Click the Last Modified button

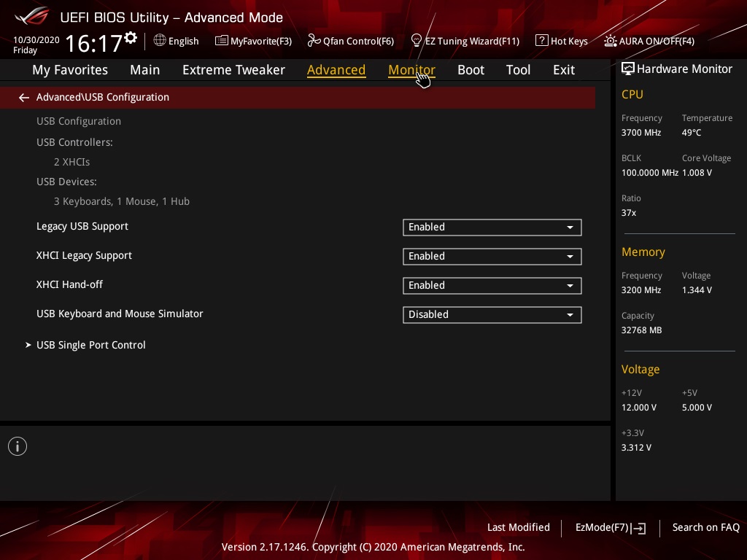point(518,527)
